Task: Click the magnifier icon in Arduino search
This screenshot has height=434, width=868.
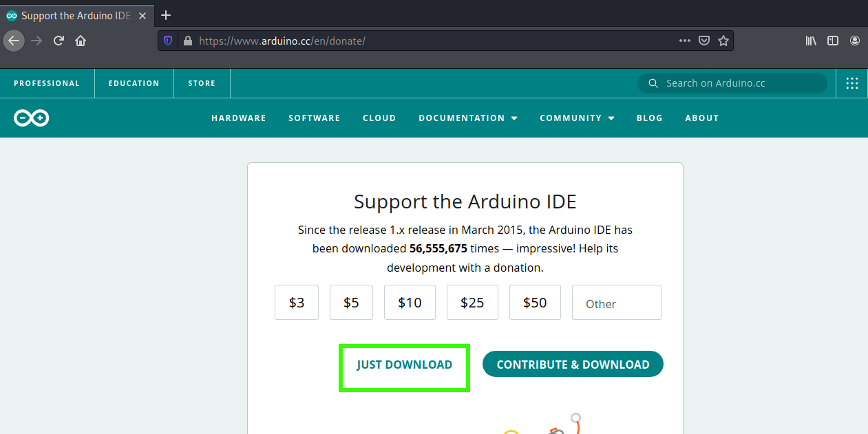Action: (x=653, y=83)
